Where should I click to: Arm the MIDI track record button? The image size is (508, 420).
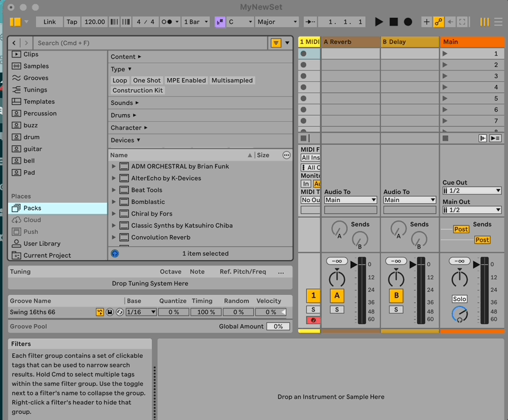click(x=313, y=320)
